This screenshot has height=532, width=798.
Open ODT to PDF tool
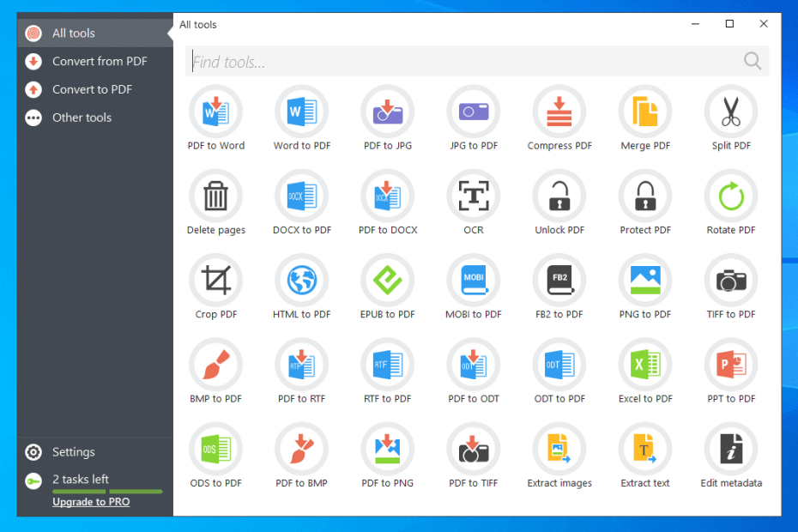tap(559, 365)
